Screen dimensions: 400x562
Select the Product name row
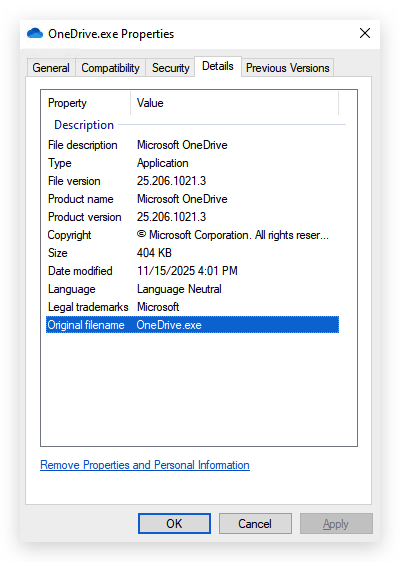click(192, 199)
